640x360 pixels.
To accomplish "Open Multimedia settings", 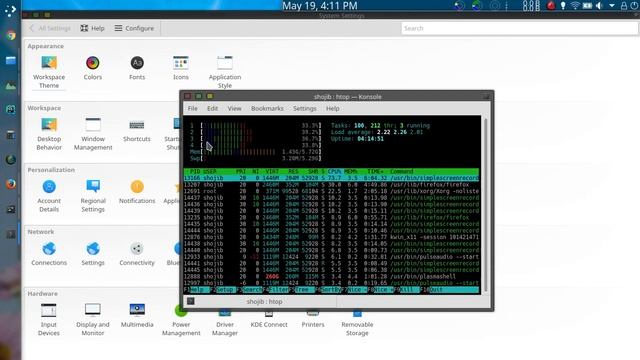I will (137, 316).
